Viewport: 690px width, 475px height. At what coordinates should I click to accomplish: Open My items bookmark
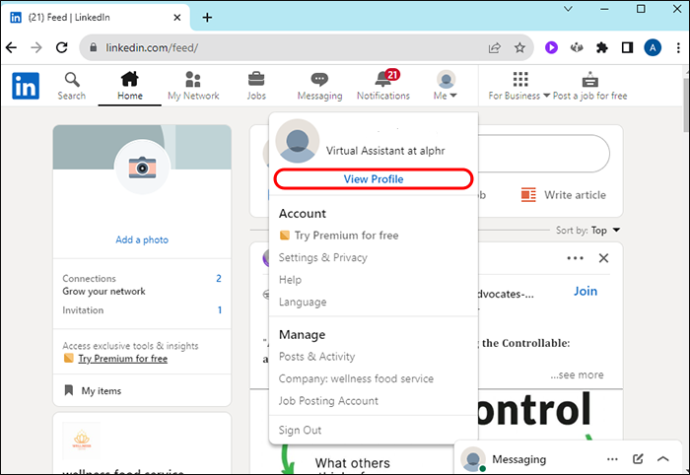tap(93, 390)
